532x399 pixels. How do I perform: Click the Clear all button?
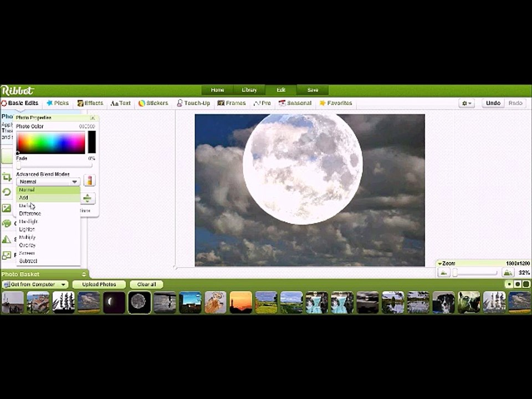(x=146, y=284)
